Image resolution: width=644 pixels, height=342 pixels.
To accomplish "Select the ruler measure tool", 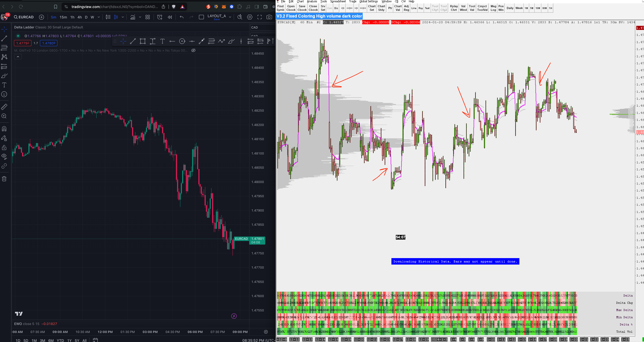I will tap(4, 107).
